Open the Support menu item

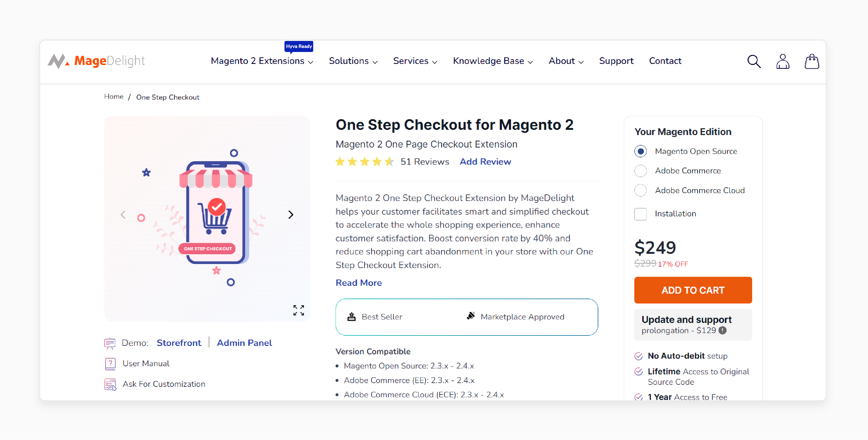pyautogui.click(x=616, y=61)
